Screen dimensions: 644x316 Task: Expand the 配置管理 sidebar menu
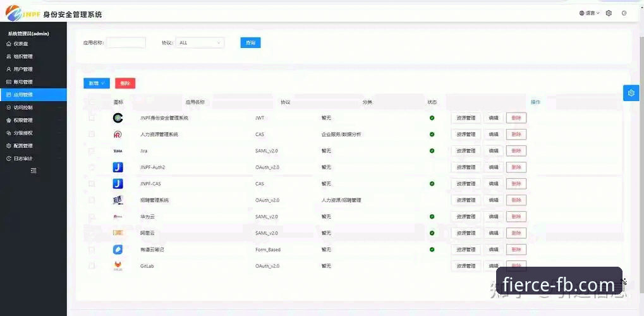click(x=33, y=145)
